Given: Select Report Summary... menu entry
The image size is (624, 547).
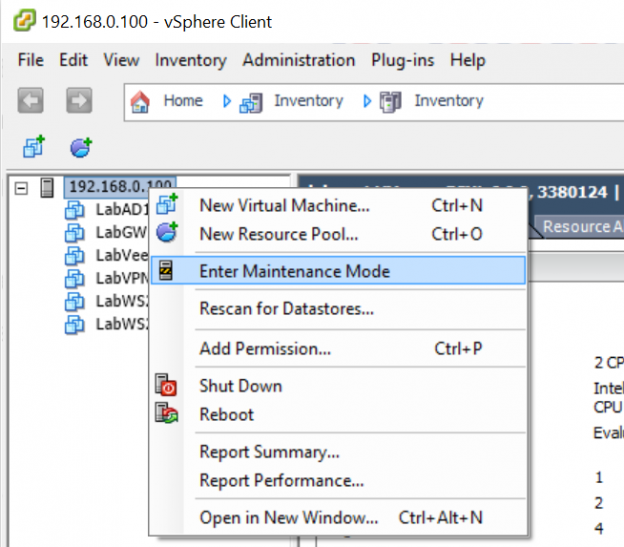Looking at the screenshot, I should [339, 452].
